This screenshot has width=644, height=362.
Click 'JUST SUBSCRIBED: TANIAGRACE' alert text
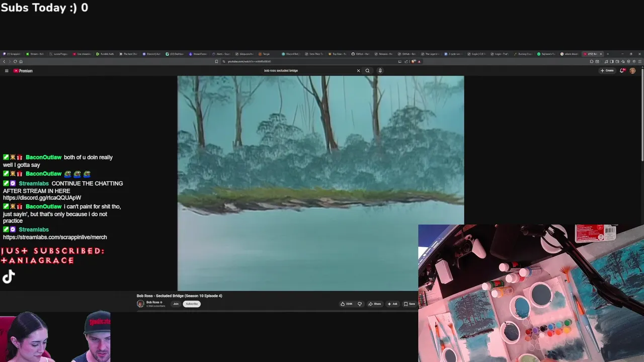coord(52,255)
